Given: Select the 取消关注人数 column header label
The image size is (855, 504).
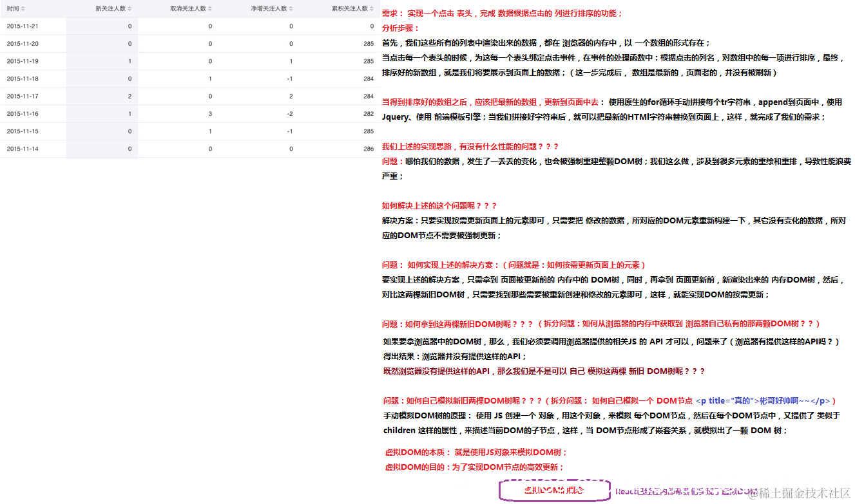Looking at the screenshot, I should click(x=188, y=8).
